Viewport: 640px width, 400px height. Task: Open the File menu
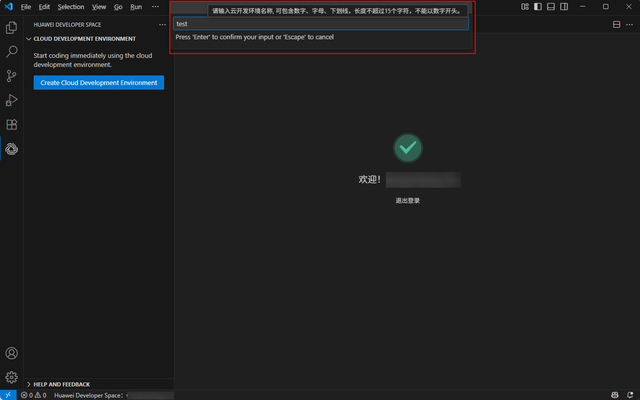26,6
